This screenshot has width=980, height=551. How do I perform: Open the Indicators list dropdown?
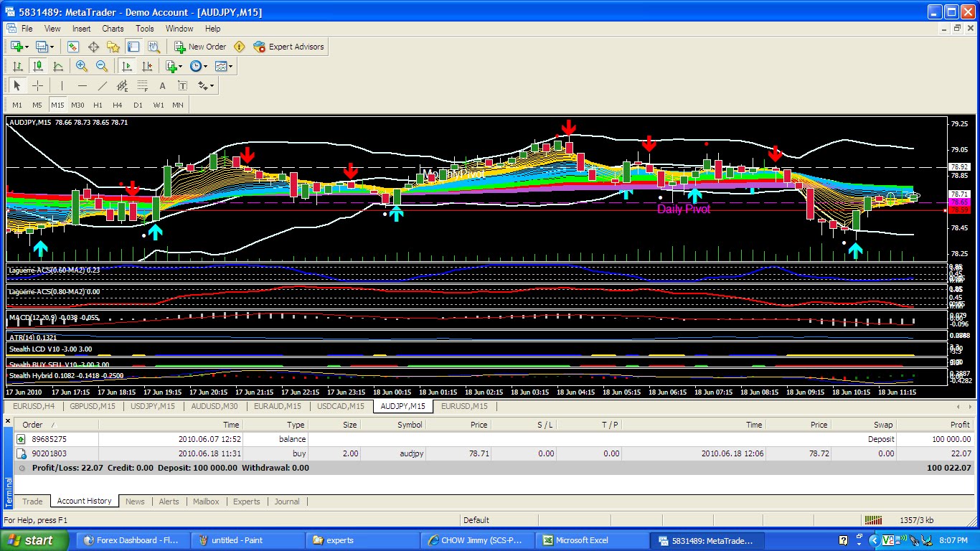(x=174, y=66)
